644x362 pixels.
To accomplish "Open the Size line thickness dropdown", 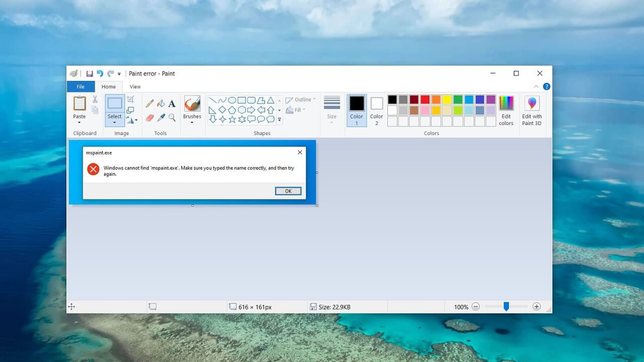I will coord(332,110).
